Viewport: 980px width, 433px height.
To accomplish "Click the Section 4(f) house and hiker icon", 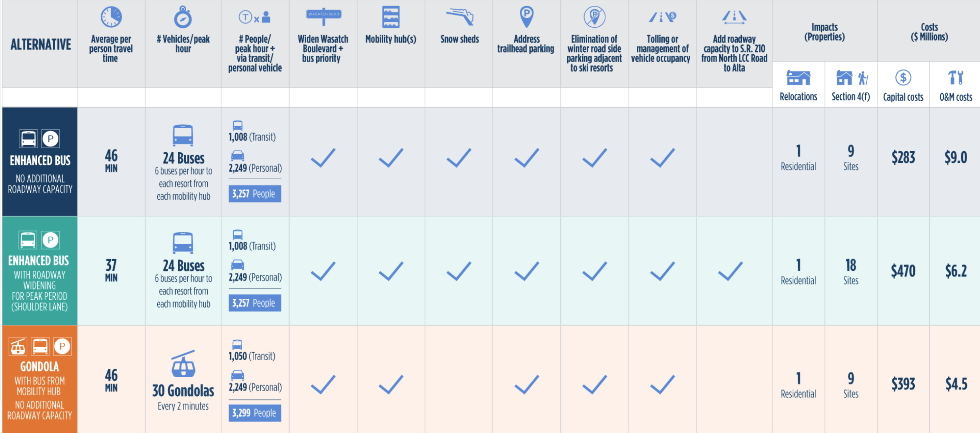I will coord(851,78).
